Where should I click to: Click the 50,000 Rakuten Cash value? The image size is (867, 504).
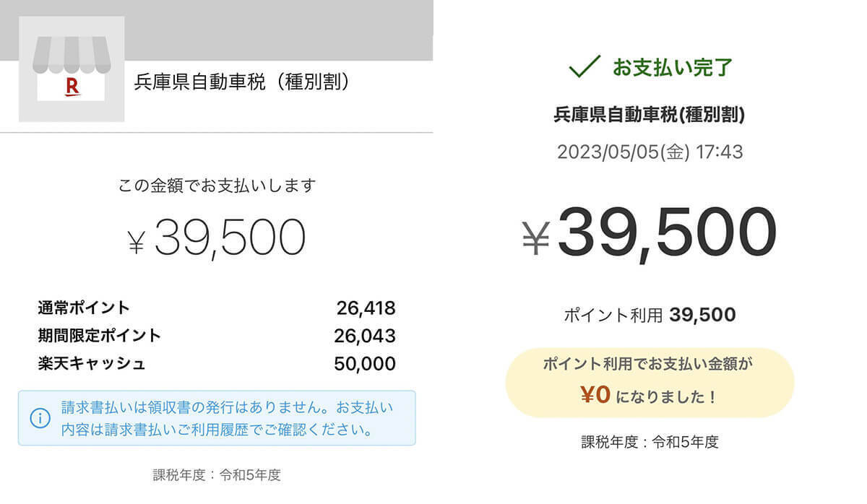point(364,363)
